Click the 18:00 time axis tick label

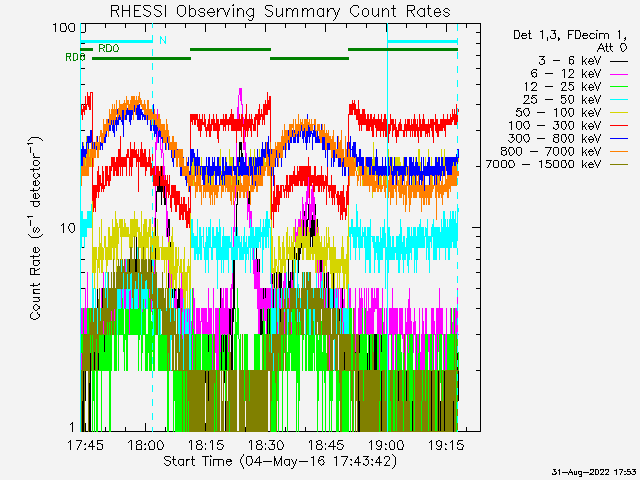[146, 445]
